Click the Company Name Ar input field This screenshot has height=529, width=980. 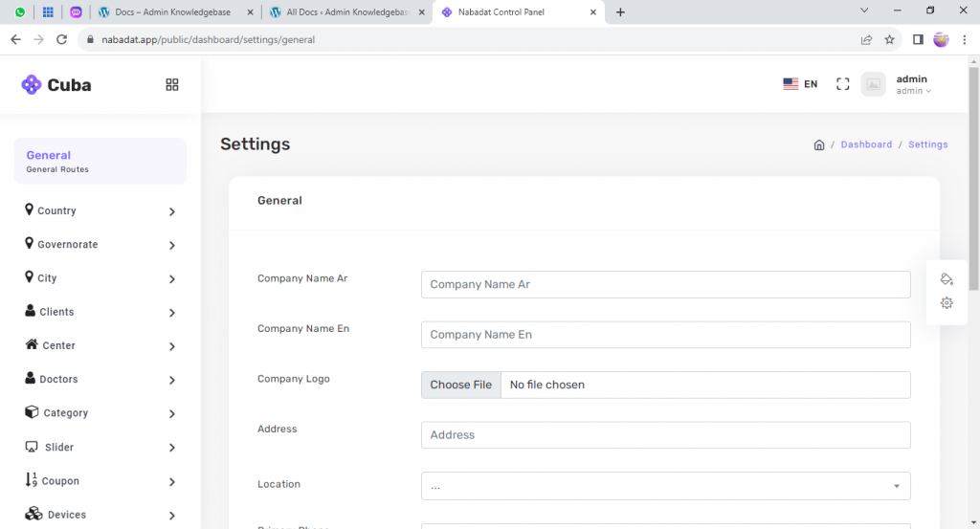pyautogui.click(x=665, y=284)
